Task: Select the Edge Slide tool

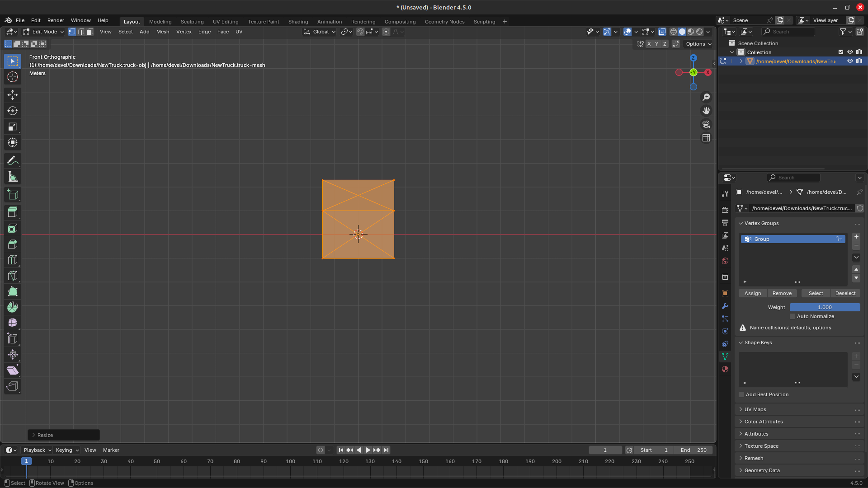Action: 13,339
